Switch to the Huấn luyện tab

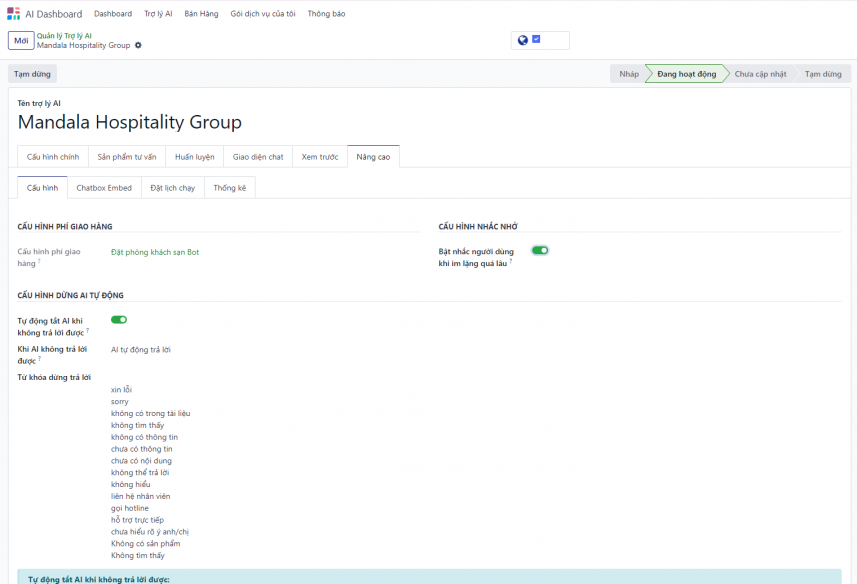194,157
